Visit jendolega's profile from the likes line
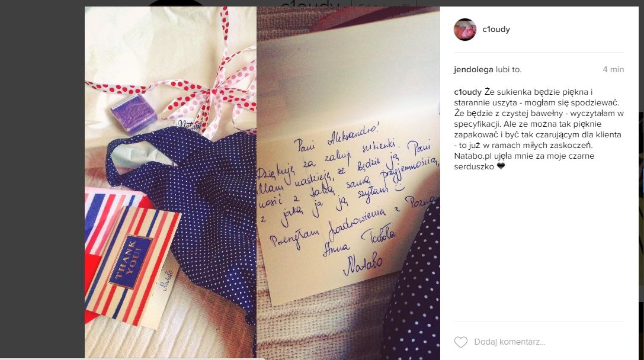The height and width of the screenshot is (360, 644). coord(473,69)
